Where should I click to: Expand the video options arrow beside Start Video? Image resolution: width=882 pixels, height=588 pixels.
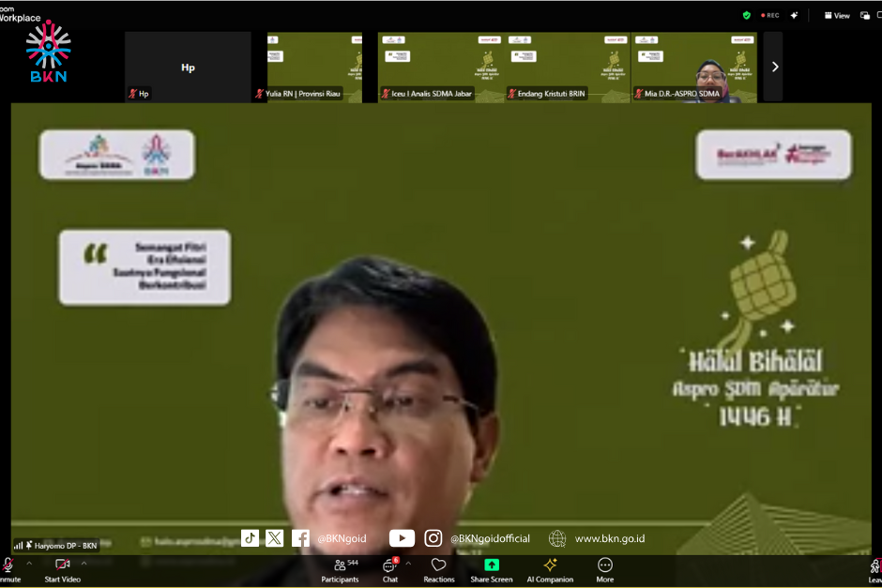(x=84, y=564)
